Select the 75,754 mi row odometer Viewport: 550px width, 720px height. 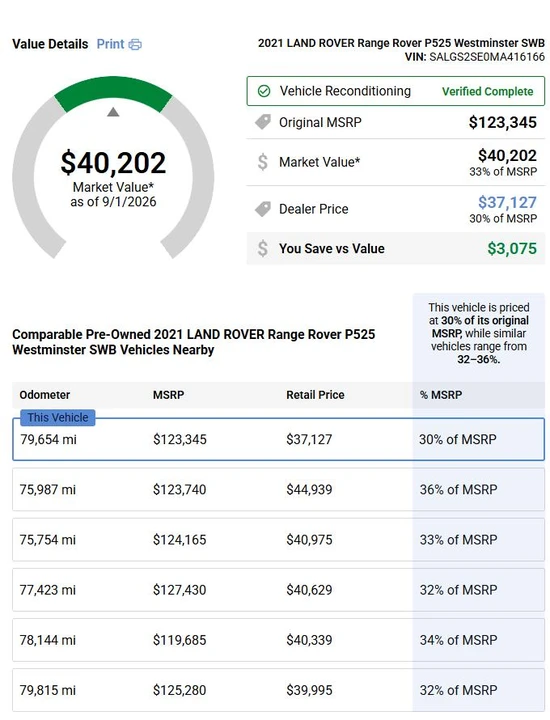[x=48, y=540]
